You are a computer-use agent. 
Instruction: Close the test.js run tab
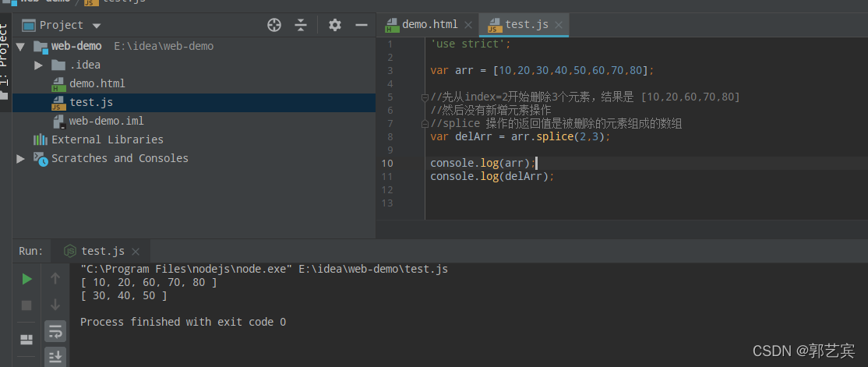click(x=135, y=252)
